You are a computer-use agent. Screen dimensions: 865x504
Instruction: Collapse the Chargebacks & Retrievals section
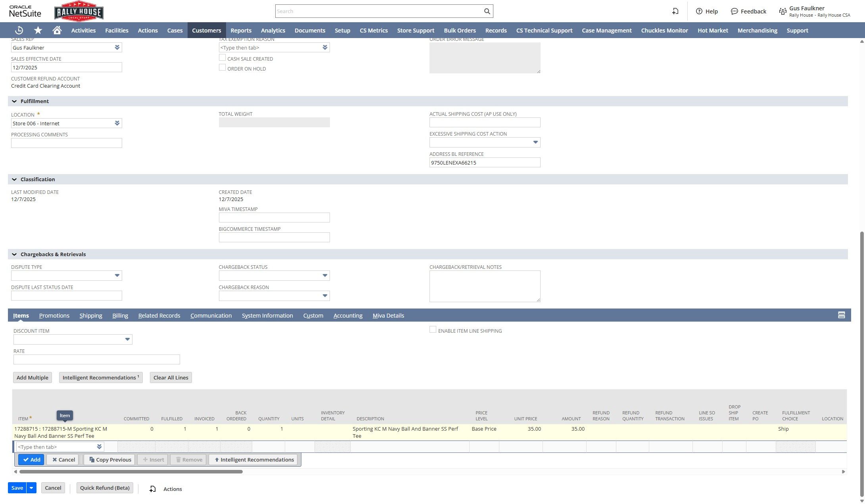14,255
